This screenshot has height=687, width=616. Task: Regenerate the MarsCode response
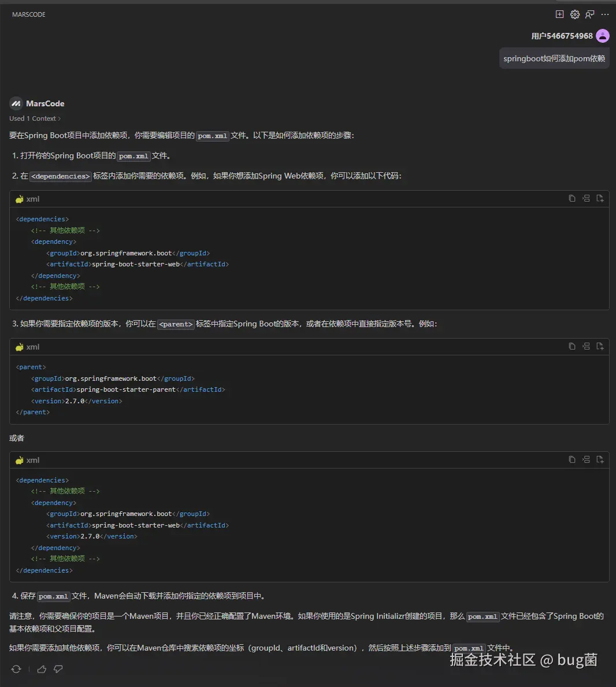point(16,669)
